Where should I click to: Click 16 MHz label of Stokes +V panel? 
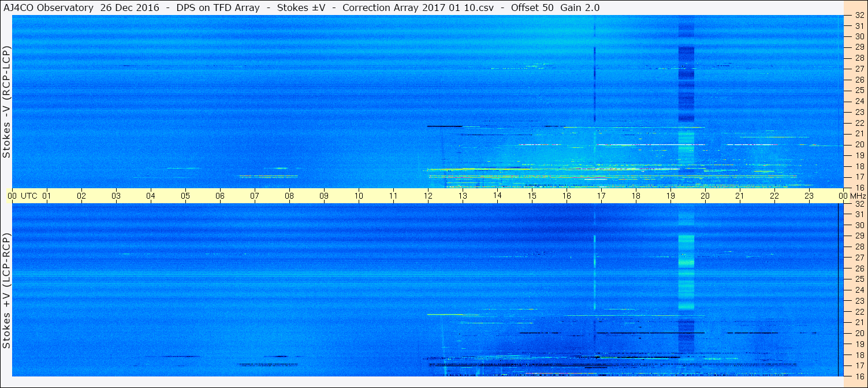(x=859, y=376)
